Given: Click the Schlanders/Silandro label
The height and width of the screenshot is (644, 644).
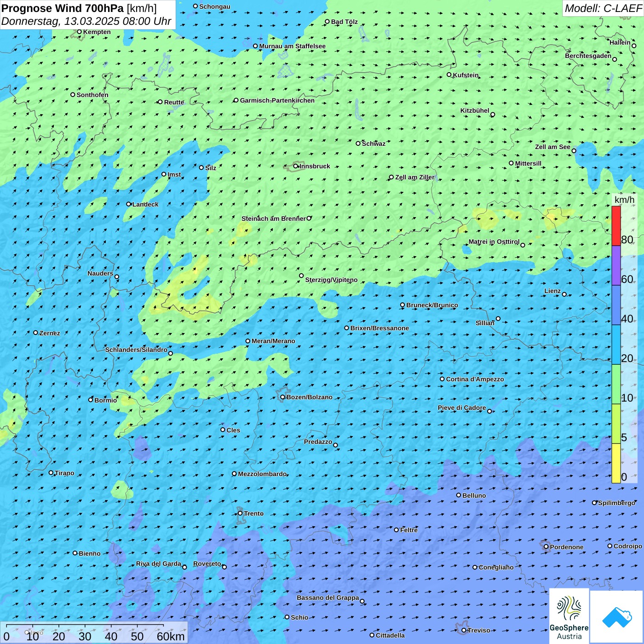Looking at the screenshot, I should (136, 350).
